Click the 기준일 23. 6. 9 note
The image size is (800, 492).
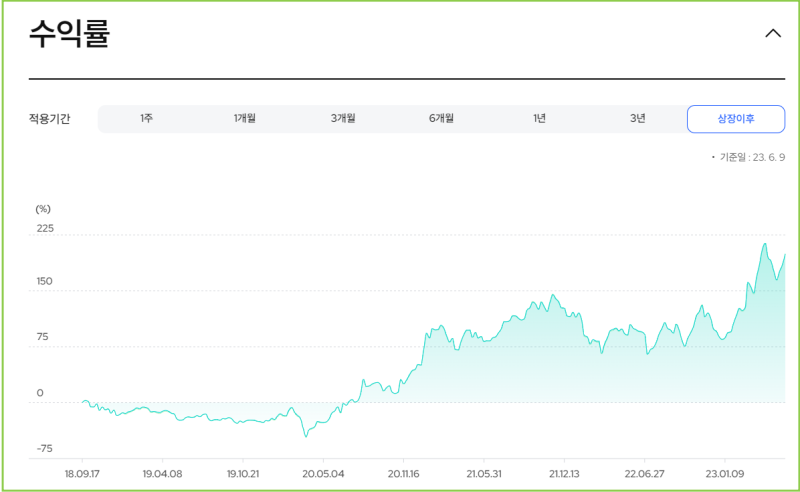(x=748, y=157)
